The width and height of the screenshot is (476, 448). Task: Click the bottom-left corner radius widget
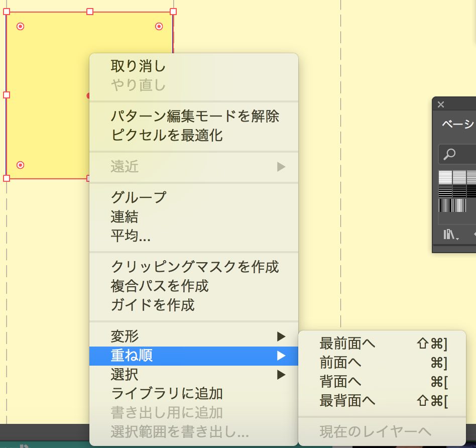tap(21, 165)
